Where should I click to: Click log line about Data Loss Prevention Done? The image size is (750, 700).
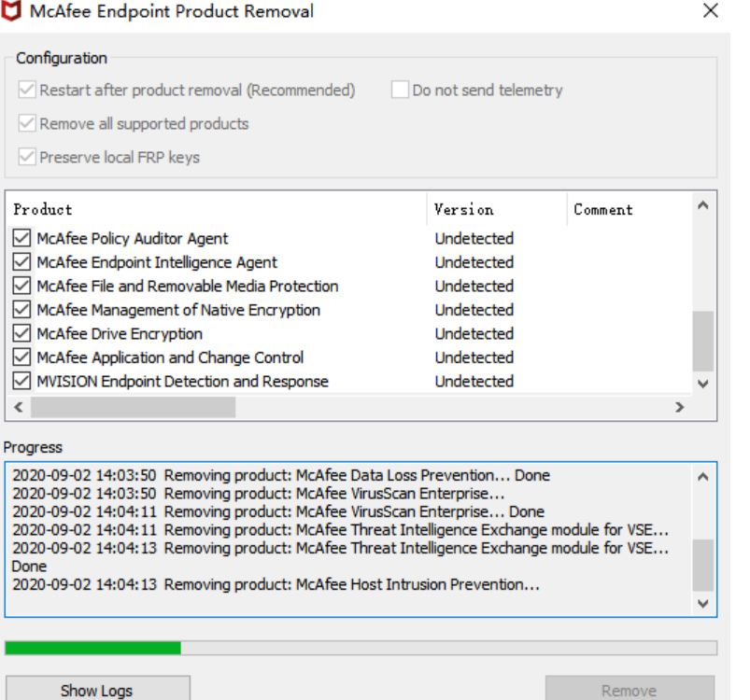[x=281, y=475]
